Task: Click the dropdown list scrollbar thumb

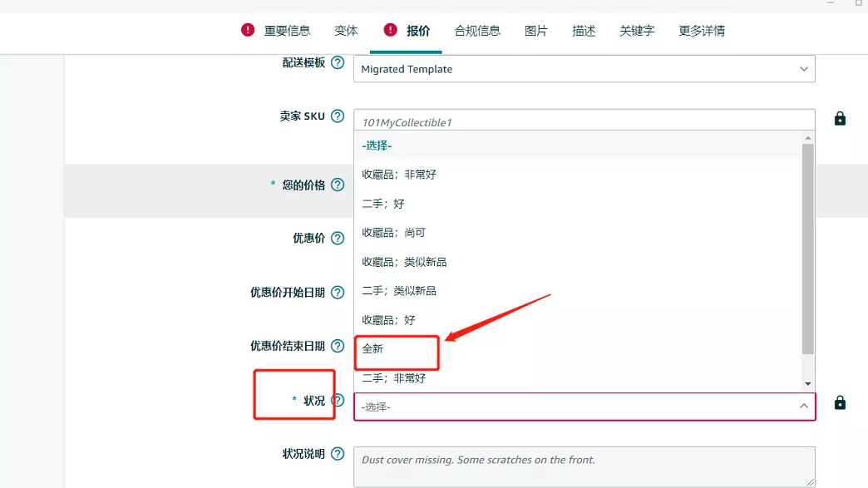Action: [807, 249]
